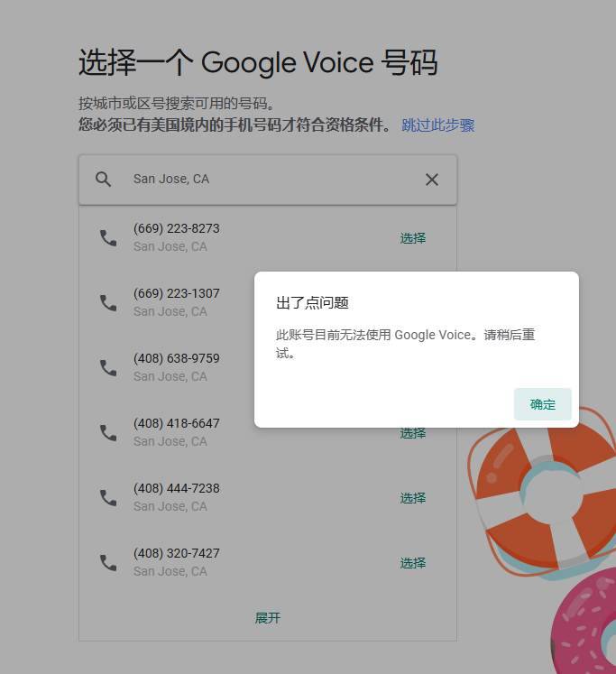Click phone icon beside (408) 444-7238
The width and height of the screenshot is (616, 674).
(x=108, y=497)
